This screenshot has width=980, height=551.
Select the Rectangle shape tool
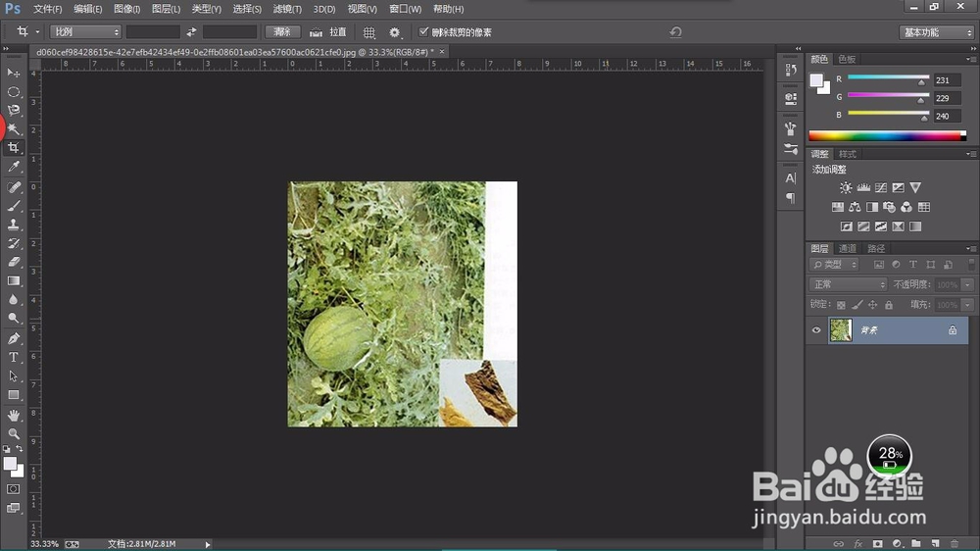click(x=13, y=395)
